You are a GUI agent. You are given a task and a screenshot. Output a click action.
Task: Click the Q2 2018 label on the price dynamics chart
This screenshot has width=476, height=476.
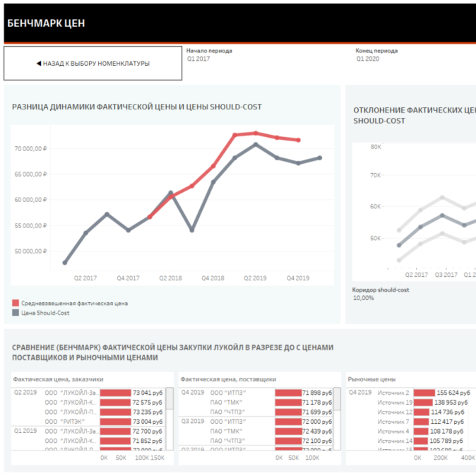[170, 278]
